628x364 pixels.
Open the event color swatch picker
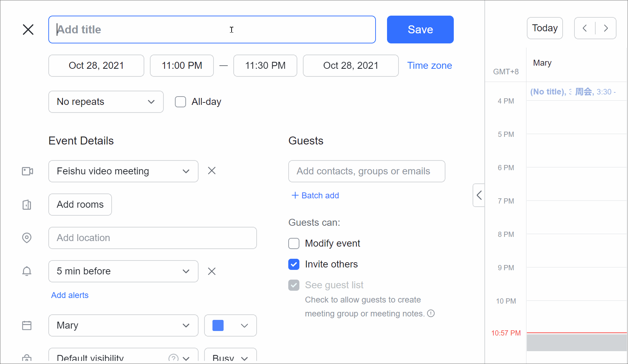(x=230, y=325)
